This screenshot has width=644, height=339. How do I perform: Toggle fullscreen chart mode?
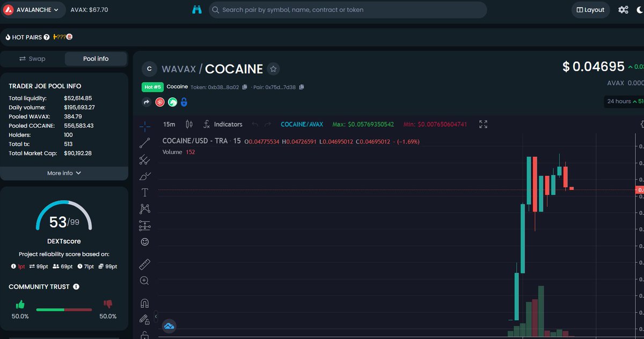(x=483, y=124)
